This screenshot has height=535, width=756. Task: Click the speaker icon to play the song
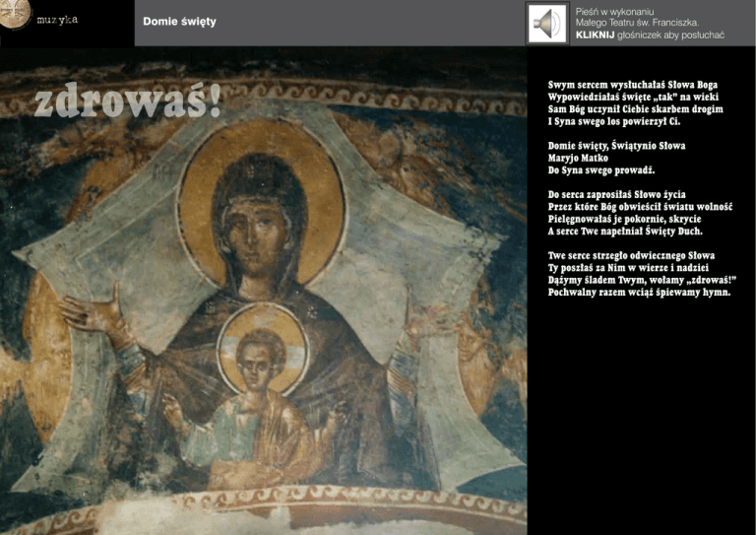pos(546,24)
